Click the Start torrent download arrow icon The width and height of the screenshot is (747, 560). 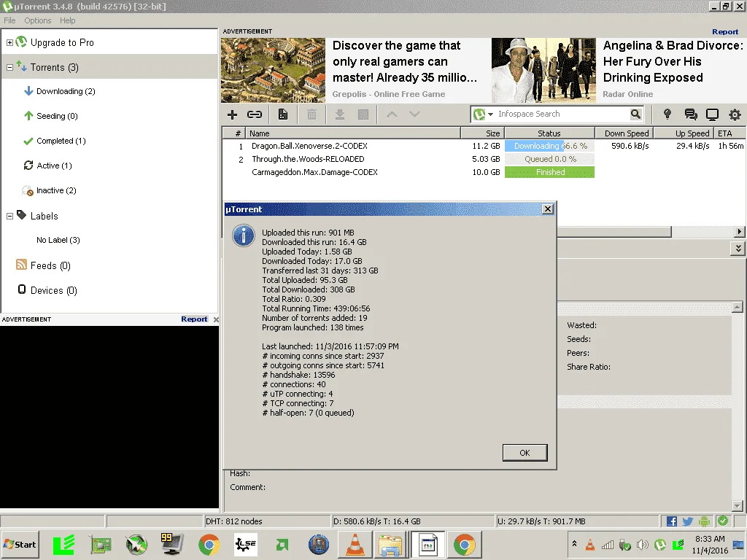coord(339,114)
